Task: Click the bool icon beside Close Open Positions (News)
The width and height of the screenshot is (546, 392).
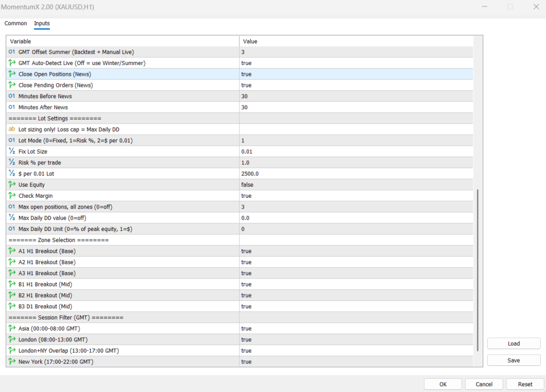Action: 12,74
